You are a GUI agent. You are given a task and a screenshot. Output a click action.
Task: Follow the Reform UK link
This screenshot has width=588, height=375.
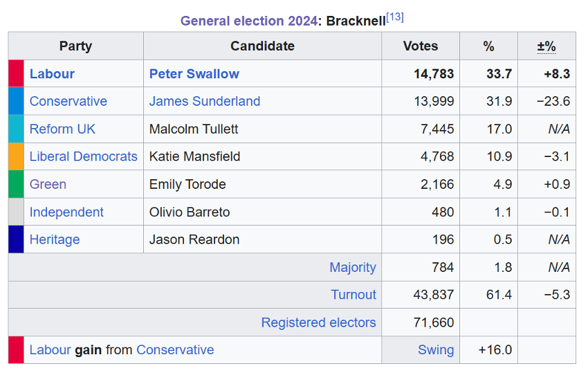(62, 129)
